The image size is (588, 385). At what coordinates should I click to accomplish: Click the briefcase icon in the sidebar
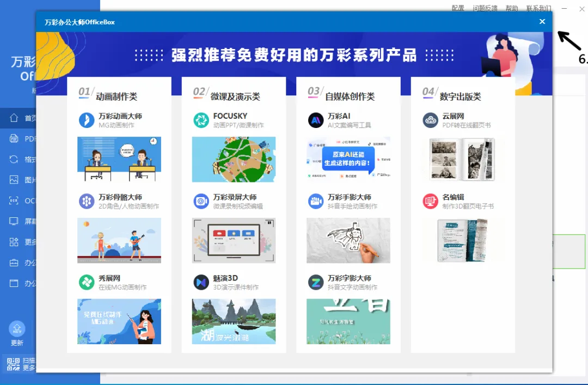(x=14, y=262)
